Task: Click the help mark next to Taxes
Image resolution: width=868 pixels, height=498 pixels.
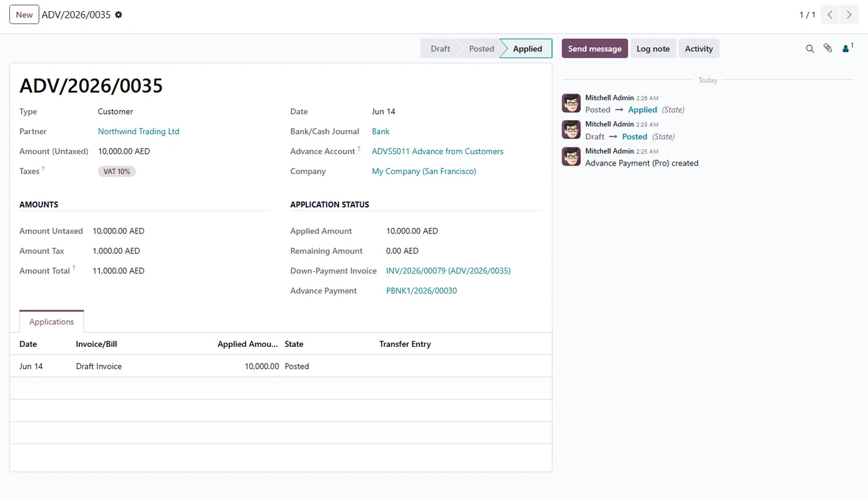Action: click(x=43, y=168)
